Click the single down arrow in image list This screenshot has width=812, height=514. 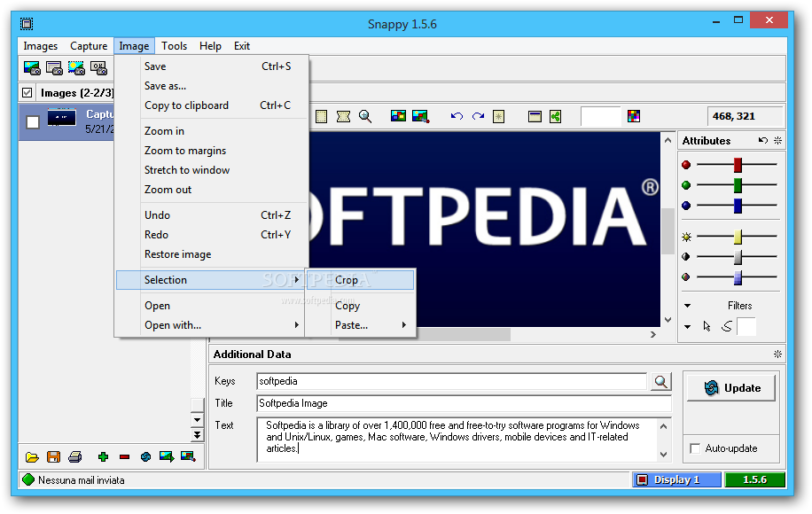pyautogui.click(x=198, y=419)
